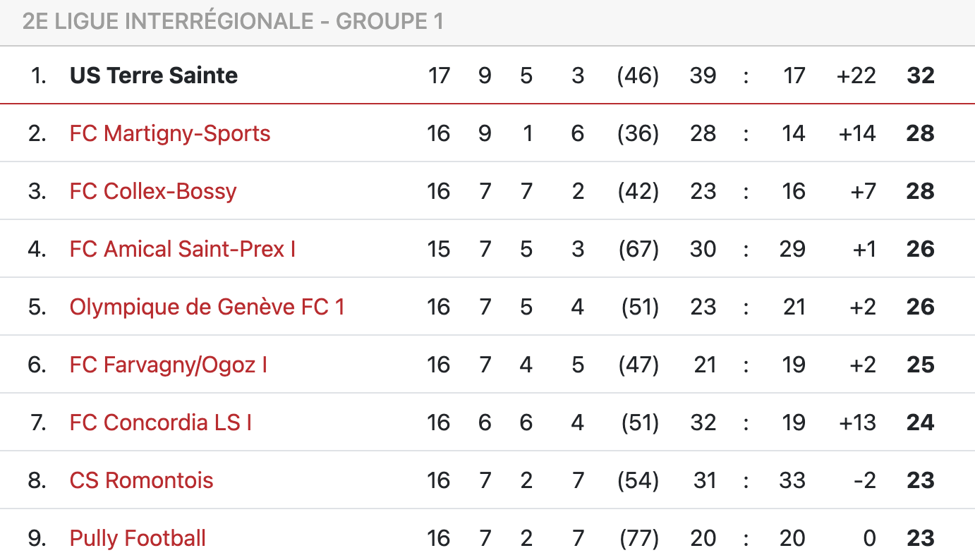Open the FC Martigny-Sports team link
The image size is (975, 560).
point(170,133)
